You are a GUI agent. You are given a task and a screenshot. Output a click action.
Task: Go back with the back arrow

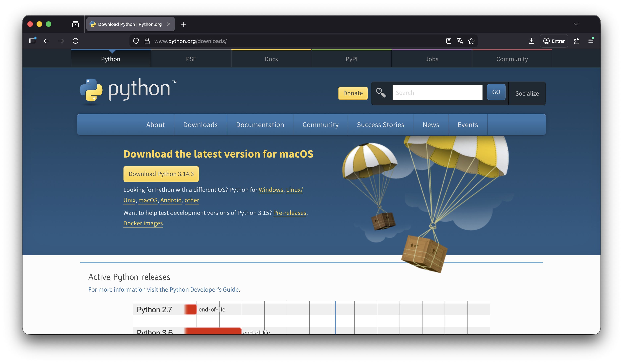tap(47, 41)
